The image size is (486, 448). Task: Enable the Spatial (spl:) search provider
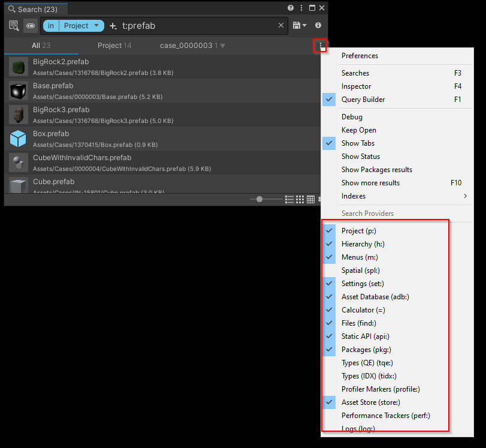360,270
